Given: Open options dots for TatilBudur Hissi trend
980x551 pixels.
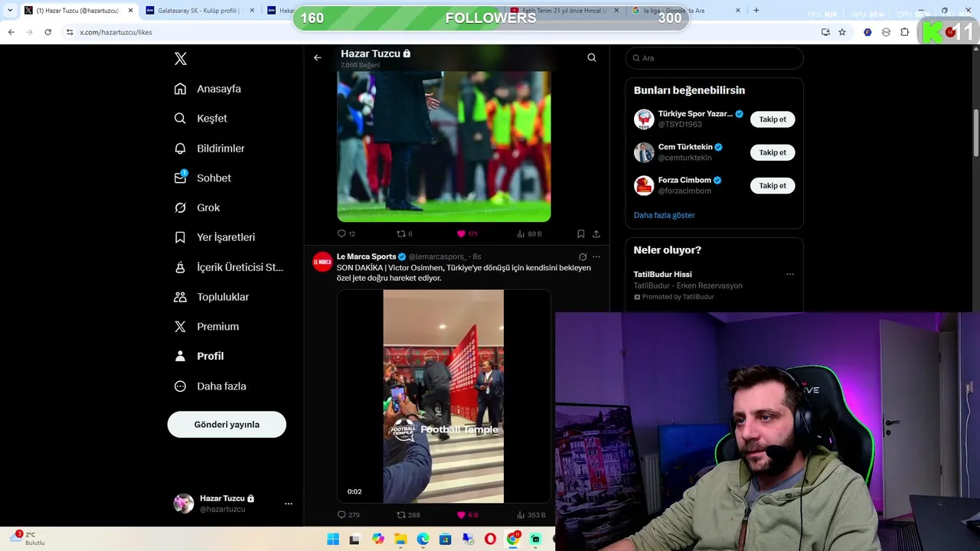Looking at the screenshot, I should click(790, 274).
